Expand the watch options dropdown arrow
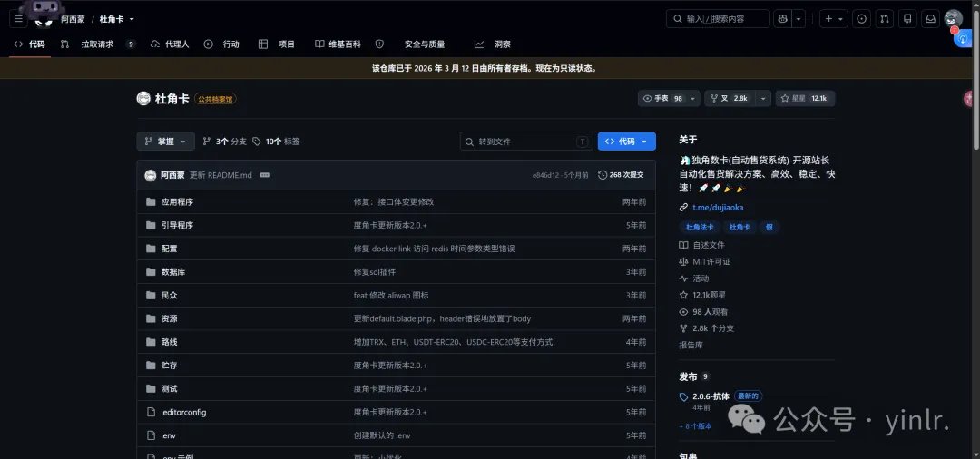980x459 pixels. point(692,99)
